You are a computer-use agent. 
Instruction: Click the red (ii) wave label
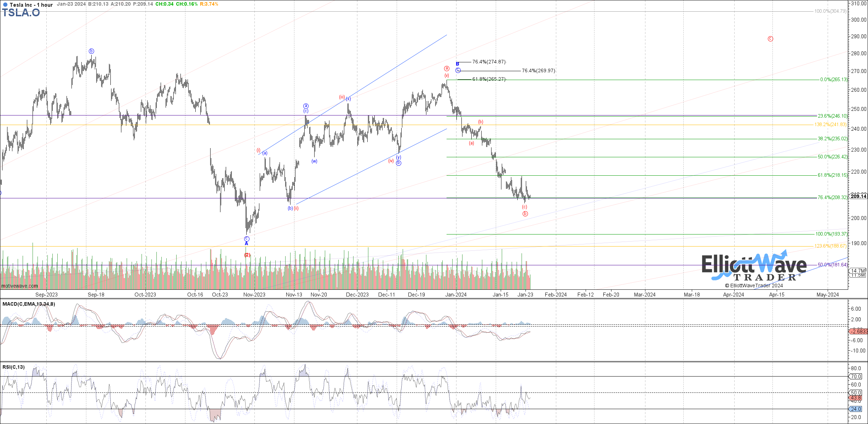(x=296, y=208)
